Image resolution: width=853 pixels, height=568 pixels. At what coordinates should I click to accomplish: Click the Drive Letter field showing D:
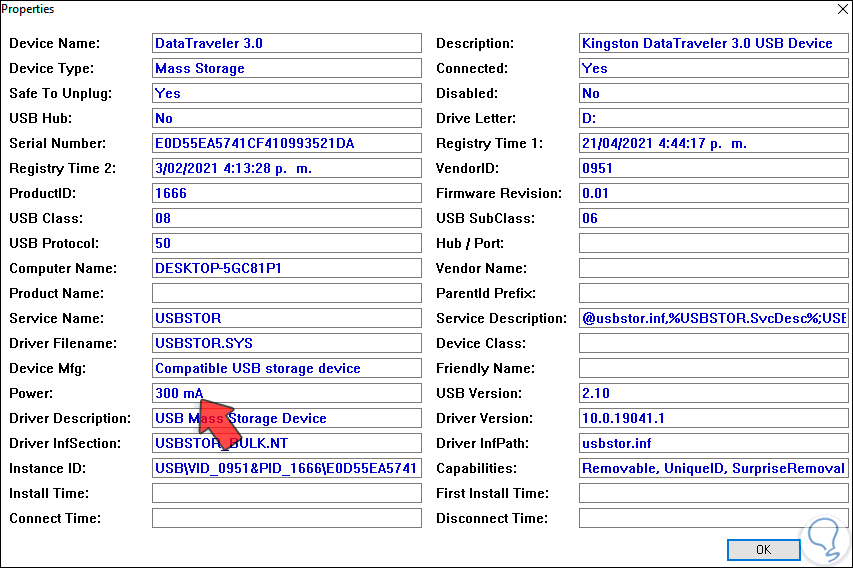click(x=714, y=118)
